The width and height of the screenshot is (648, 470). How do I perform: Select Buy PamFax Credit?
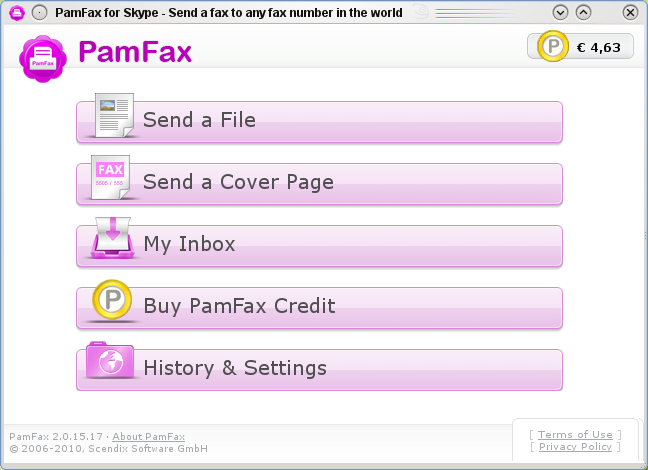(x=319, y=308)
